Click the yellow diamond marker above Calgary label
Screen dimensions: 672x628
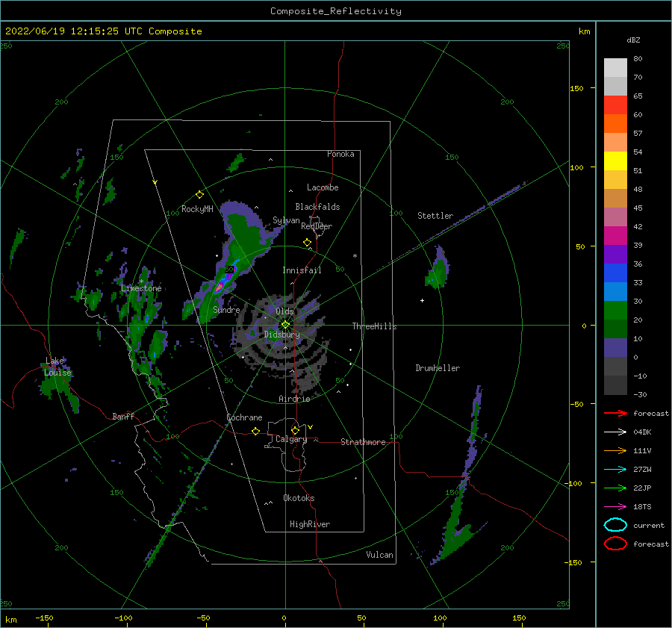295,430
